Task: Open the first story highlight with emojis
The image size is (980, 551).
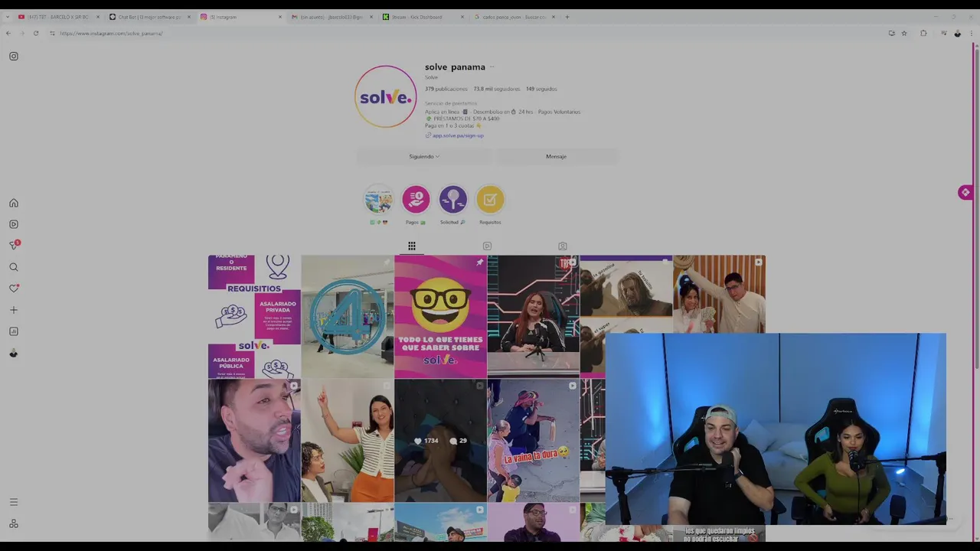Action: point(379,201)
